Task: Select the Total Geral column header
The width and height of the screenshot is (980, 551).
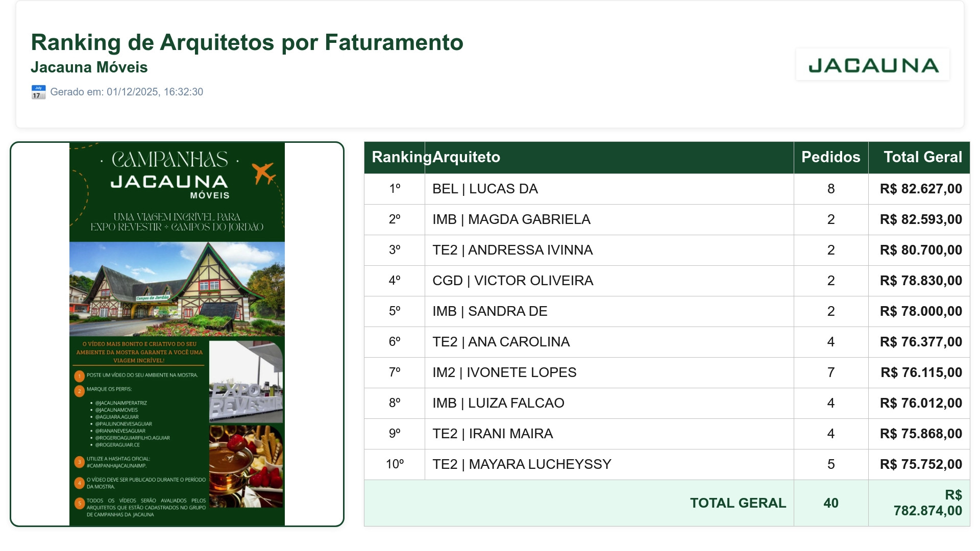Action: [919, 157]
